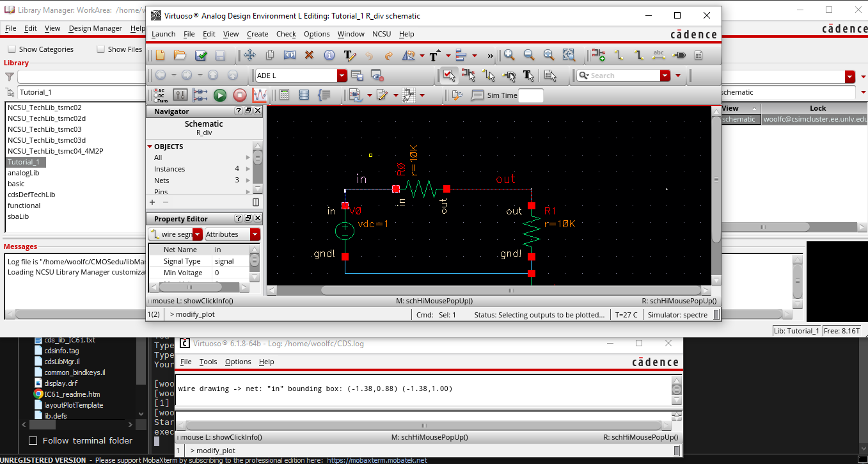Screen dimensions: 868x464
Task: Click the Redo arrow icon
Action: point(389,56)
